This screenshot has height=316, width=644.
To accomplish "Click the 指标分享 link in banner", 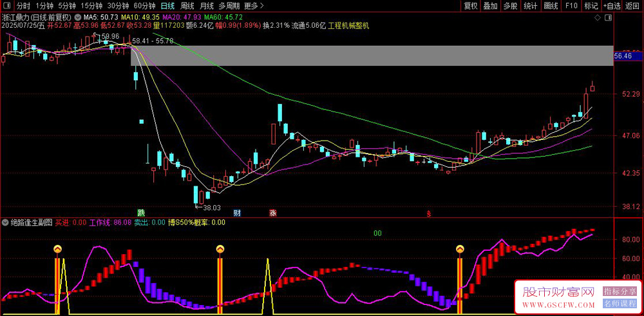I will click(620, 291).
